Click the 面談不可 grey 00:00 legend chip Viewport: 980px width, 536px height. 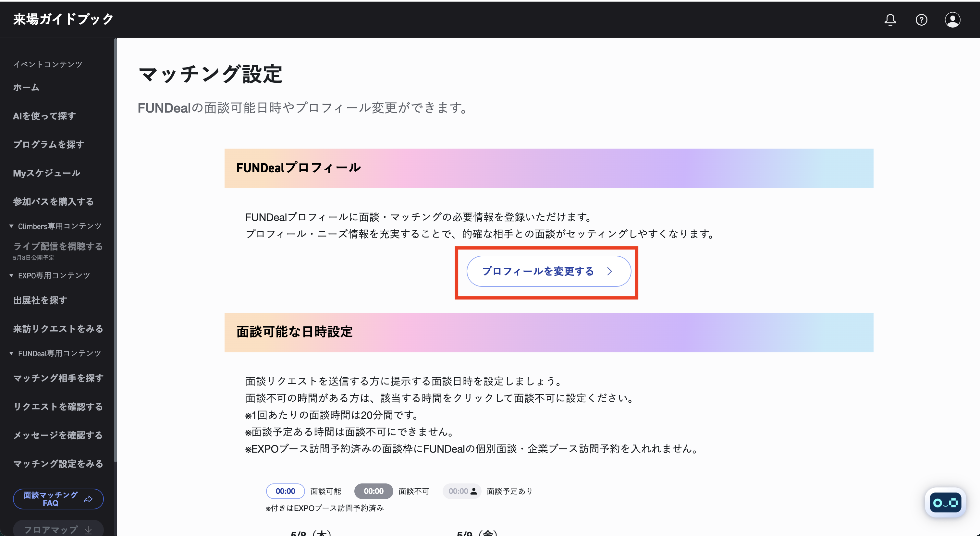[373, 491]
